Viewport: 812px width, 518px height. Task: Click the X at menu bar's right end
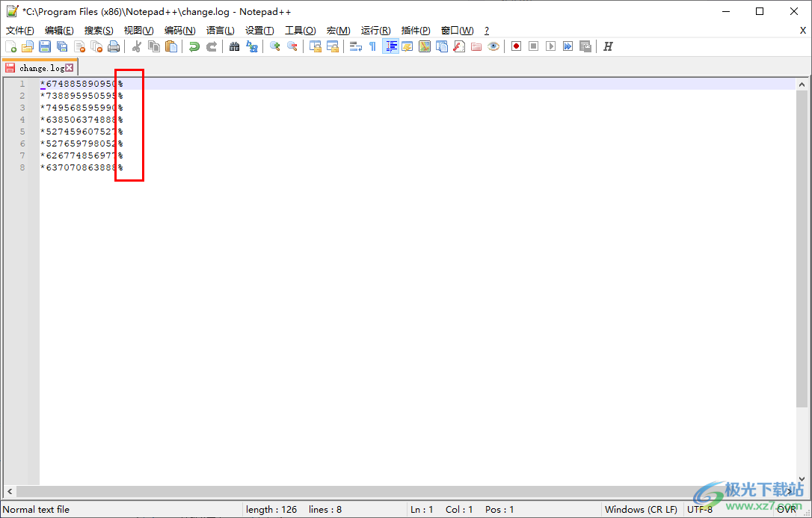(x=803, y=31)
